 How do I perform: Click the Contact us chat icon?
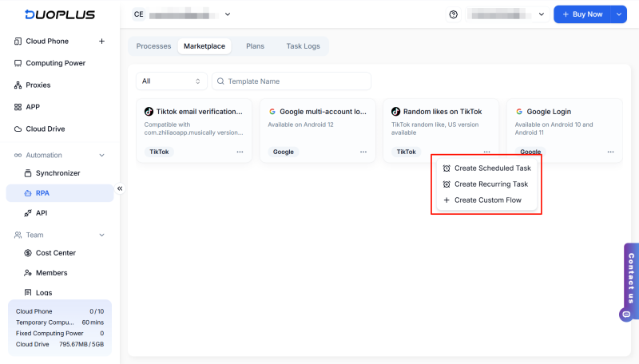click(x=625, y=315)
